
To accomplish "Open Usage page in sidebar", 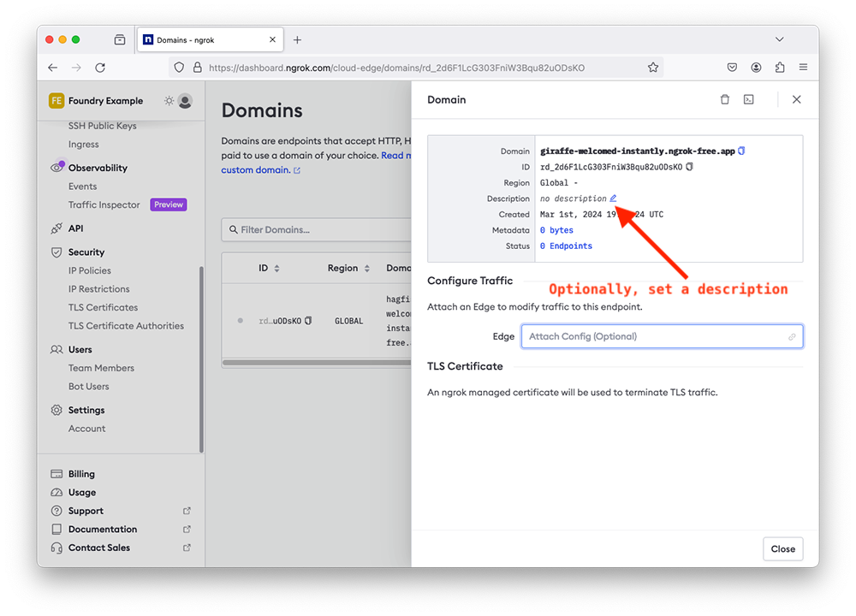I will [x=82, y=492].
